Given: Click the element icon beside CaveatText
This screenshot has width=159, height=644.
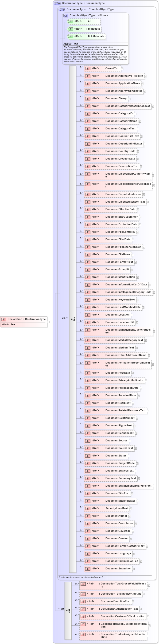Looking at the screenshot, I should tap(88, 68).
